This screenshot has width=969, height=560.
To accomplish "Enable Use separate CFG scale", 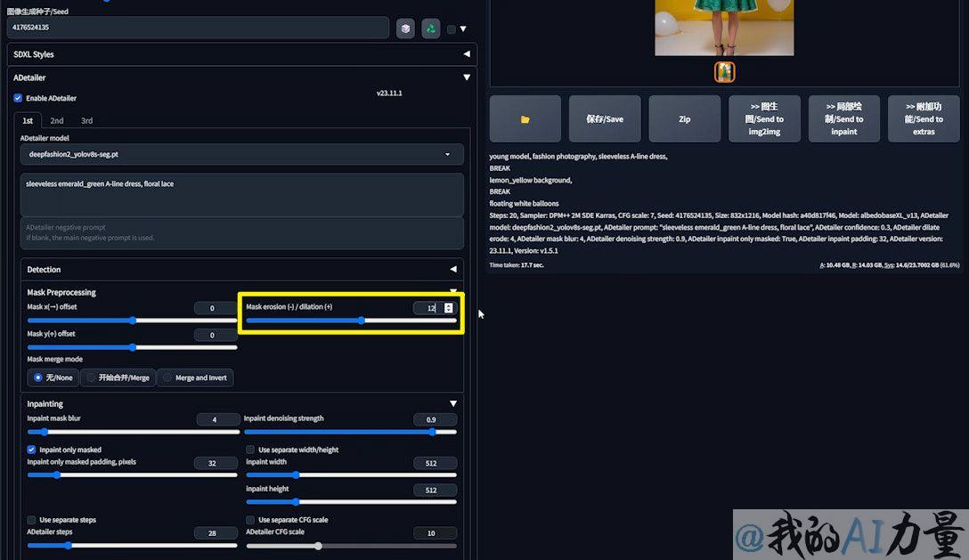I will (x=250, y=520).
